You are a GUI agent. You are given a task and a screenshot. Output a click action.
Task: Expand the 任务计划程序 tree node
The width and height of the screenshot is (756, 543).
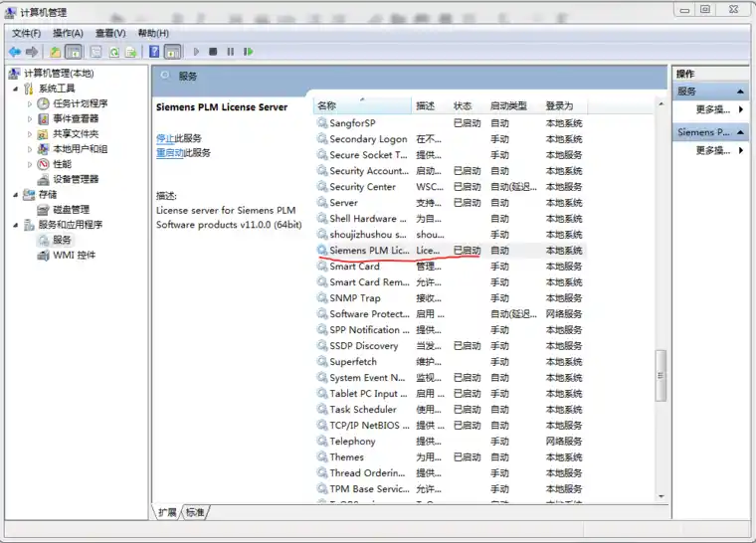tap(30, 103)
